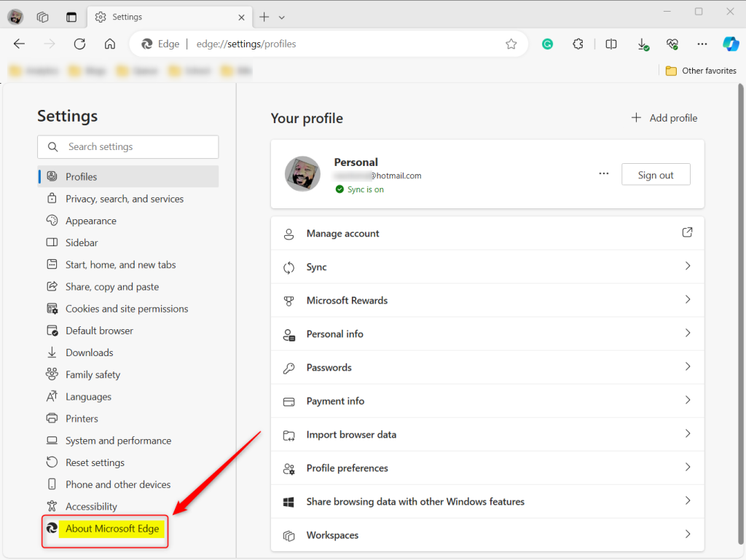The image size is (746, 560).
Task: Expand Share browsing data with Windows chevron
Action: 688,500
